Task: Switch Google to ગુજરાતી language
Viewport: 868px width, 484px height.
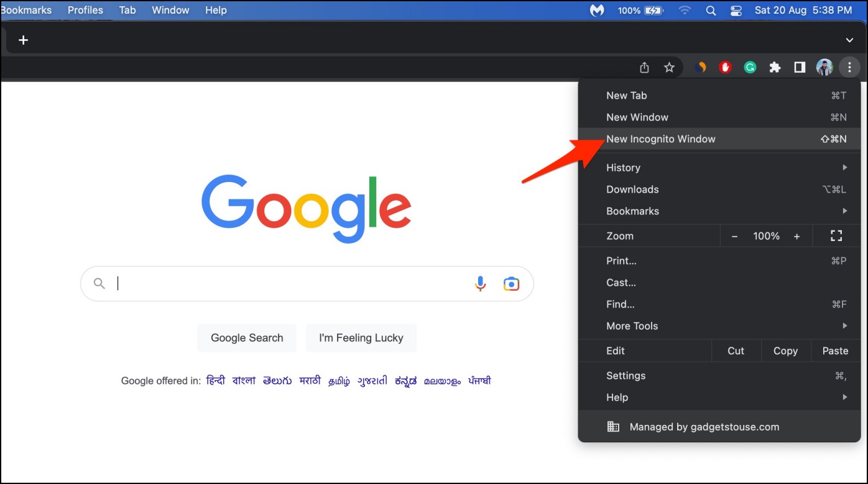Action: [372, 381]
